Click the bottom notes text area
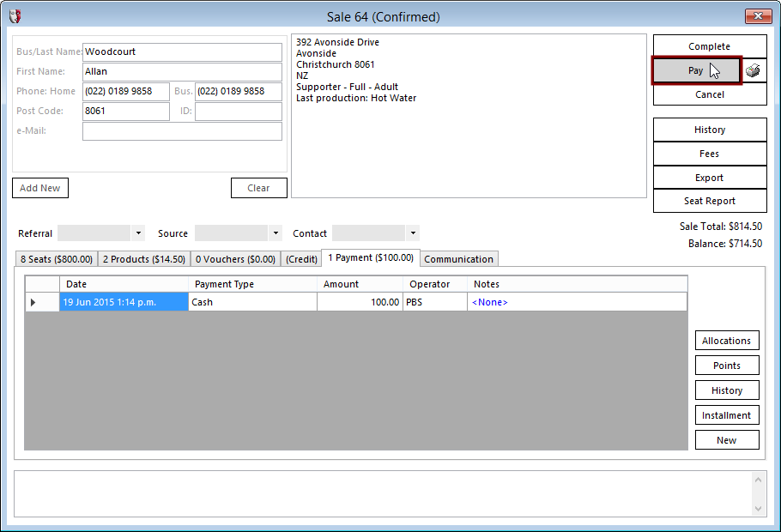Image resolution: width=781 pixels, height=532 pixels. coord(383,493)
